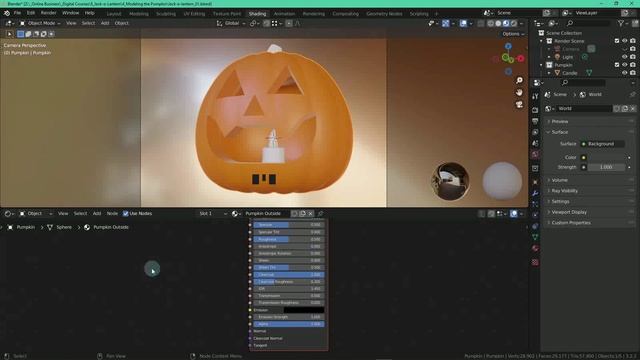The height and width of the screenshot is (360, 640).
Task: Open the node editor Add menu
Action: [x=97, y=213]
